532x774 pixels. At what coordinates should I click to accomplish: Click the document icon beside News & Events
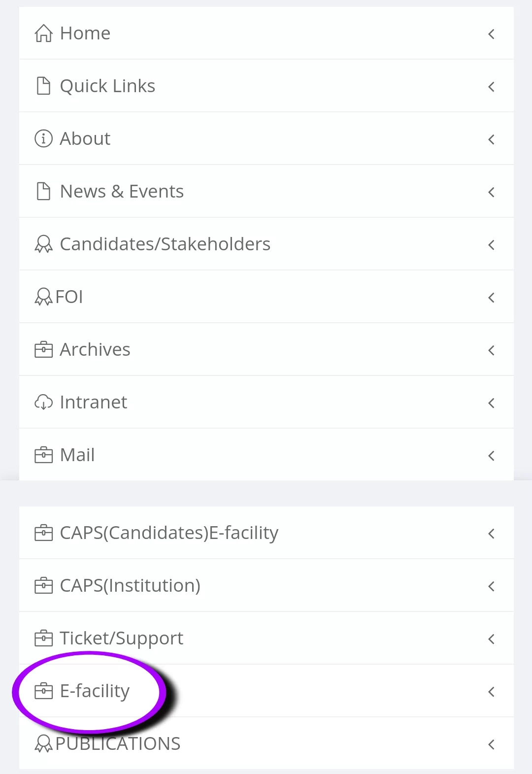click(x=43, y=192)
